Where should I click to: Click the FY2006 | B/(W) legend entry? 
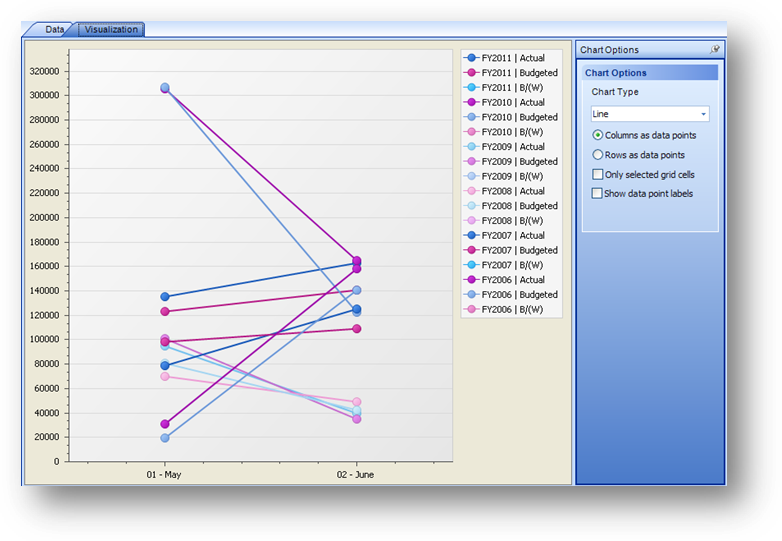(504, 309)
